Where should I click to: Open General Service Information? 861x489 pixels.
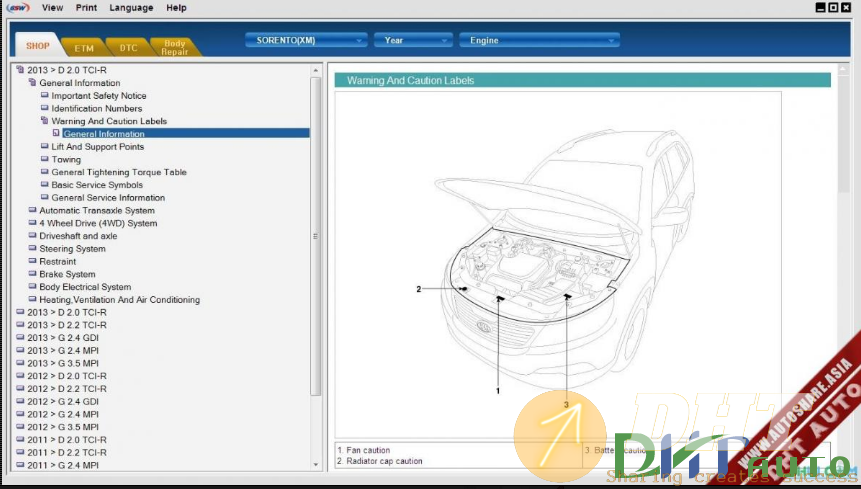pyautogui.click(x=108, y=198)
